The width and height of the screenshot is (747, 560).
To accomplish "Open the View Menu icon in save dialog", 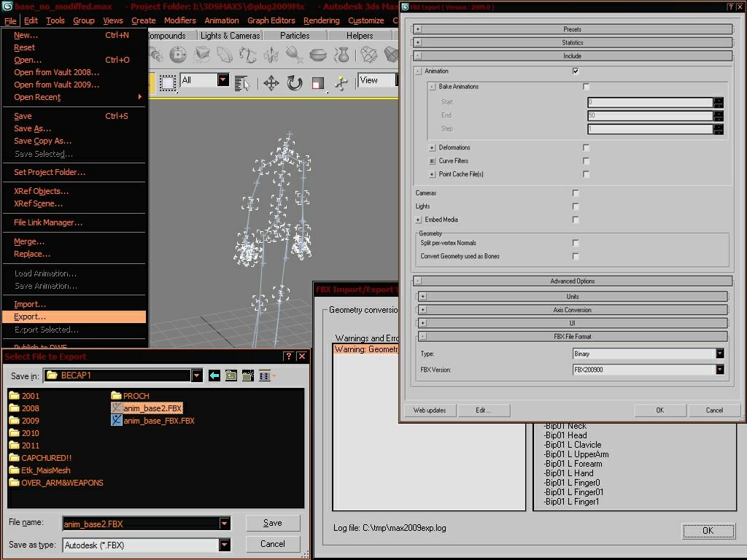I will [x=267, y=376].
